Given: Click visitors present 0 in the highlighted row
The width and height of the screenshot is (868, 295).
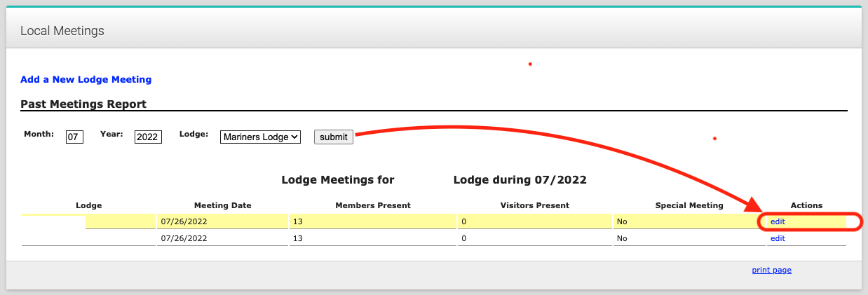Looking at the screenshot, I should point(464,221).
